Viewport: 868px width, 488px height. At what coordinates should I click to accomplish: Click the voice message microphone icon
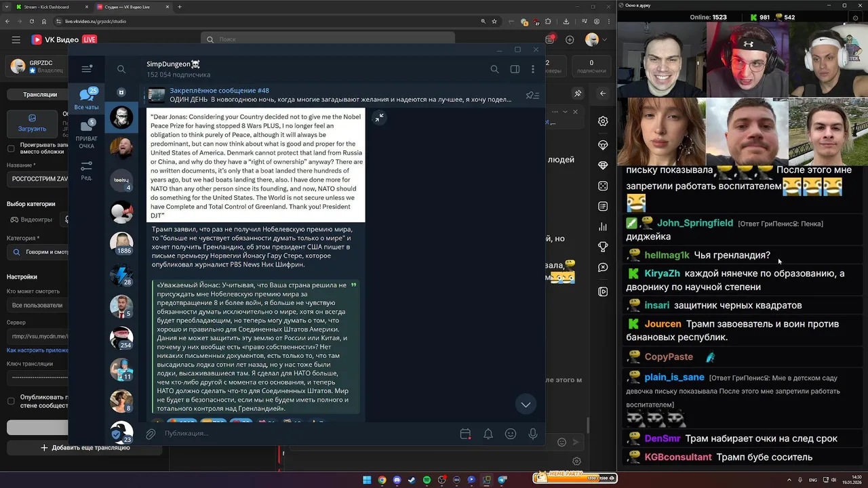[x=533, y=434]
